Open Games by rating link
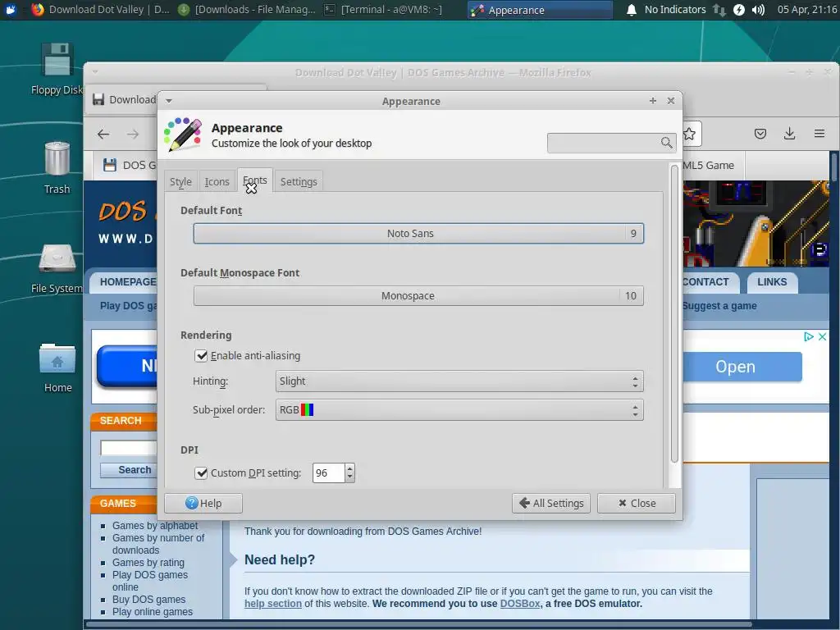This screenshot has width=840, height=630. pos(148,563)
